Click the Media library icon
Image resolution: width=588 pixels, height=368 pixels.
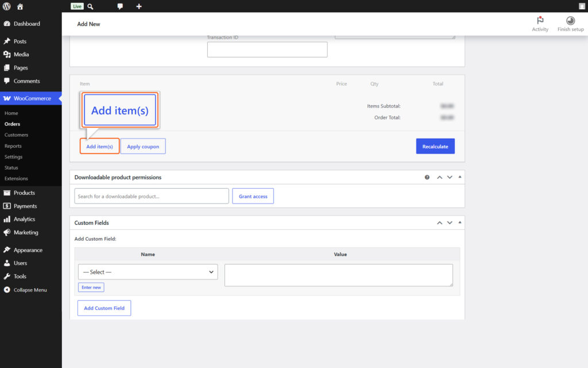7,55
